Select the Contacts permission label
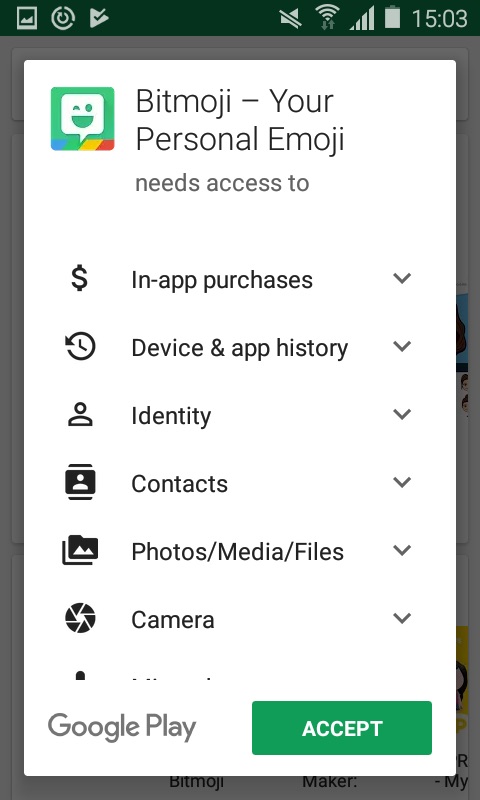The image size is (480, 800). pyautogui.click(x=180, y=483)
